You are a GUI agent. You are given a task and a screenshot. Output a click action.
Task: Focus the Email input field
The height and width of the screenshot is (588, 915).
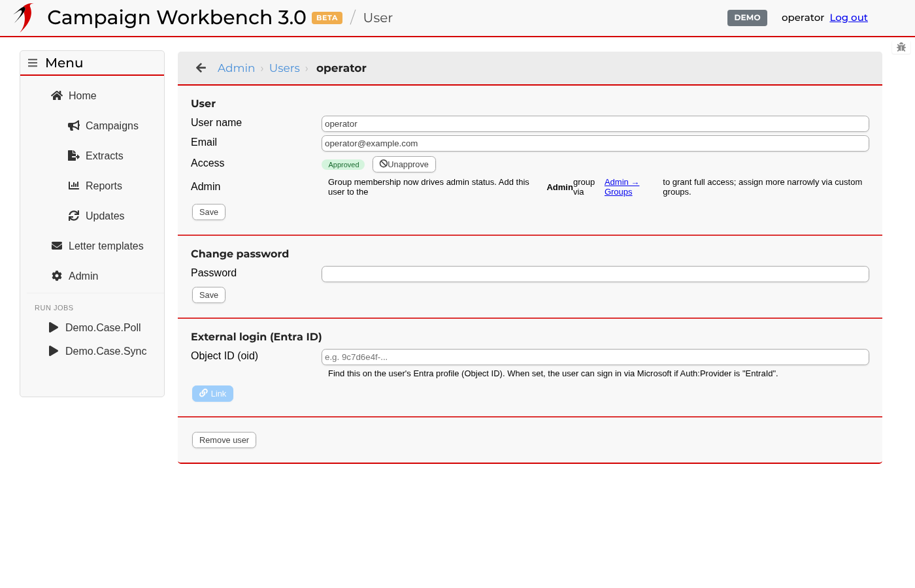(595, 143)
